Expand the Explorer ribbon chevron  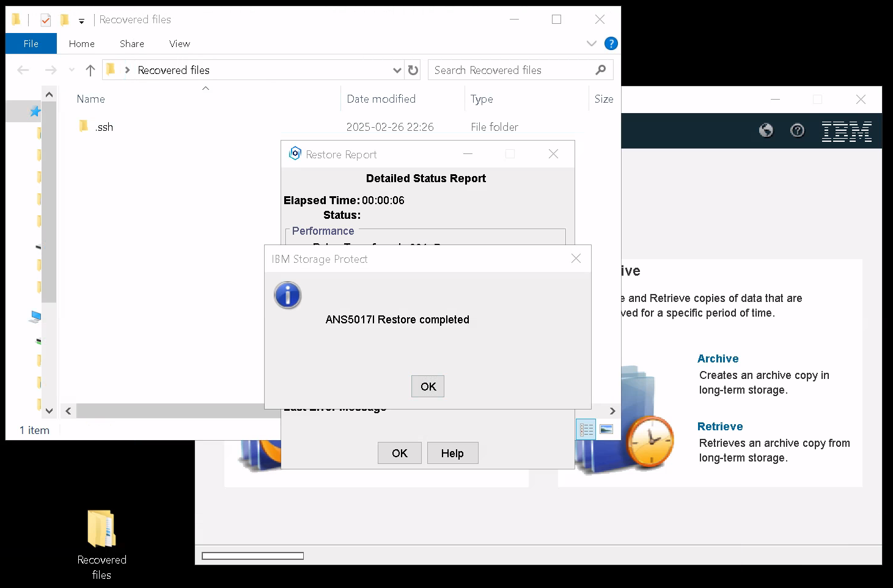pos(591,43)
